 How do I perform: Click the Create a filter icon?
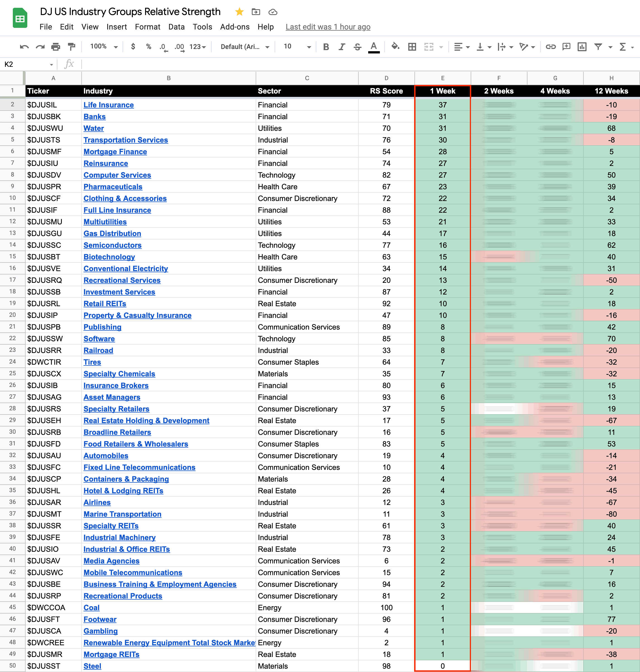[x=598, y=47]
